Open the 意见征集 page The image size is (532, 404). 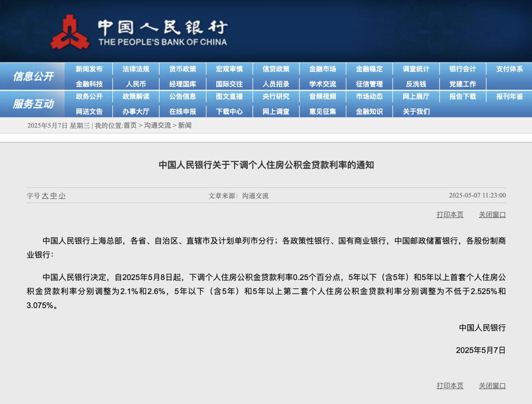click(x=323, y=112)
